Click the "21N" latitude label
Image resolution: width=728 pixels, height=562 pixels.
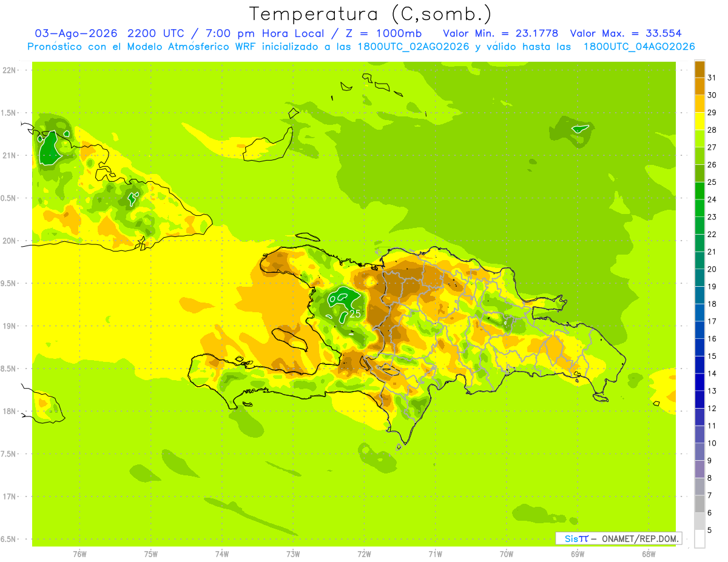[10, 155]
